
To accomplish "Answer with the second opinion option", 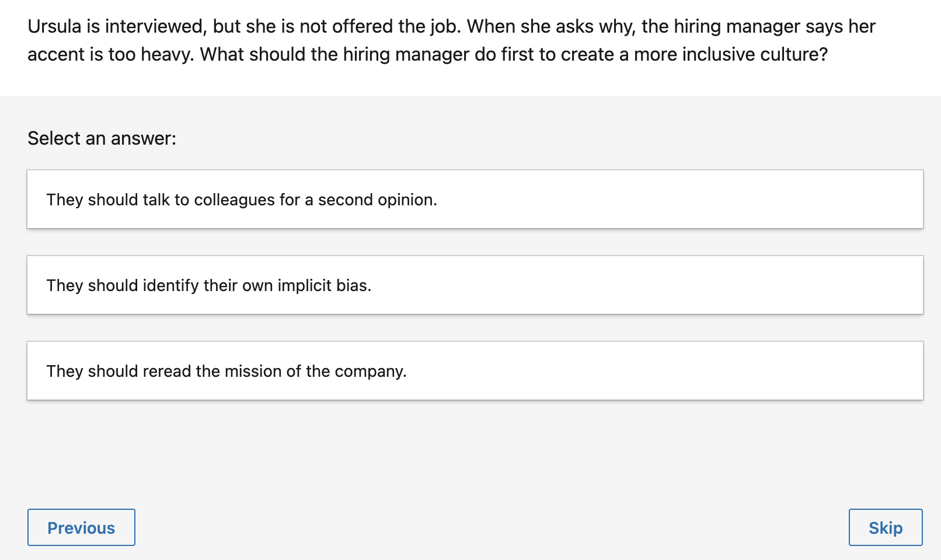I will (475, 199).
